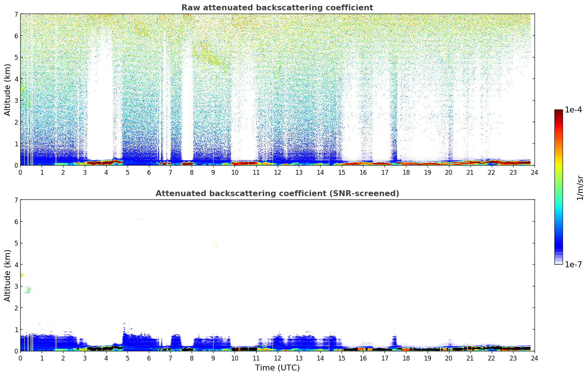588x376 pixels.
Task: Click the "Time (UTC)" axis label
Action: [277, 368]
